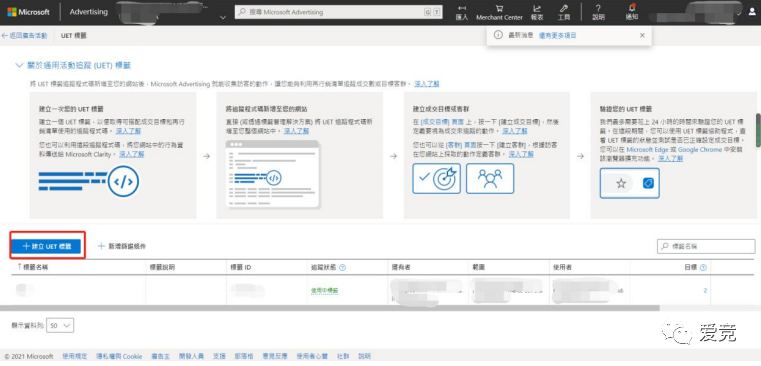Screen dimensions: 761x366
Task: Open the 顯示資料列 50 rows dropdown
Action: point(60,326)
